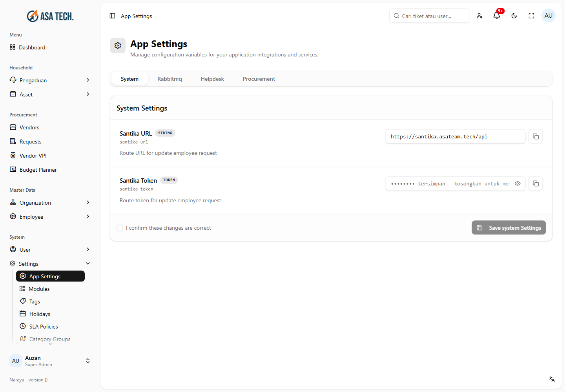Click the santika_token key text
The image size is (565, 392).
click(137, 189)
